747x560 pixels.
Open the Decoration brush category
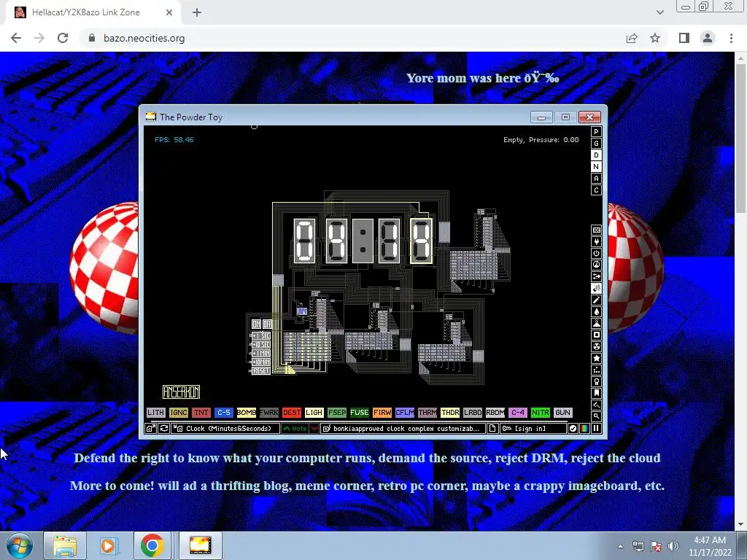point(596,405)
